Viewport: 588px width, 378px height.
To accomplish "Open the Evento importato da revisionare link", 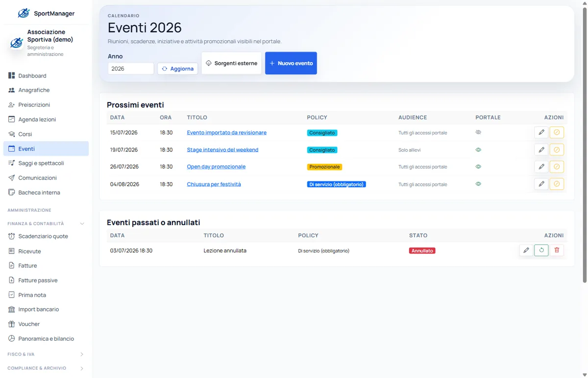I will pos(227,133).
